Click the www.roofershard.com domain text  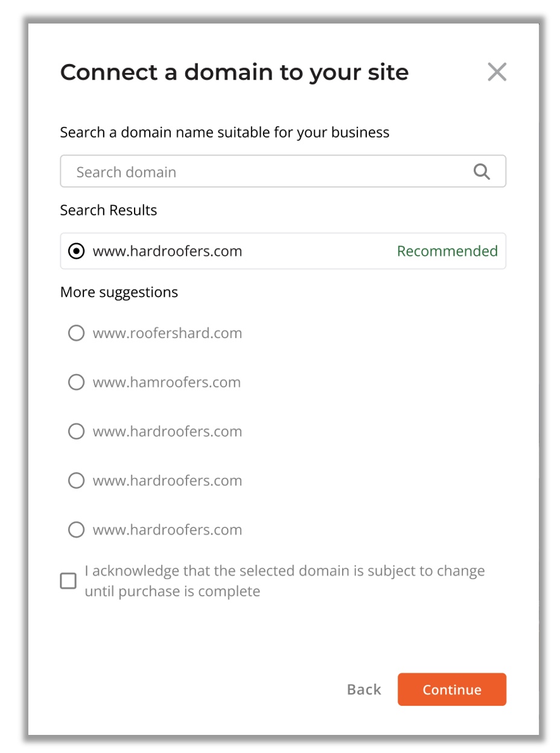167,333
